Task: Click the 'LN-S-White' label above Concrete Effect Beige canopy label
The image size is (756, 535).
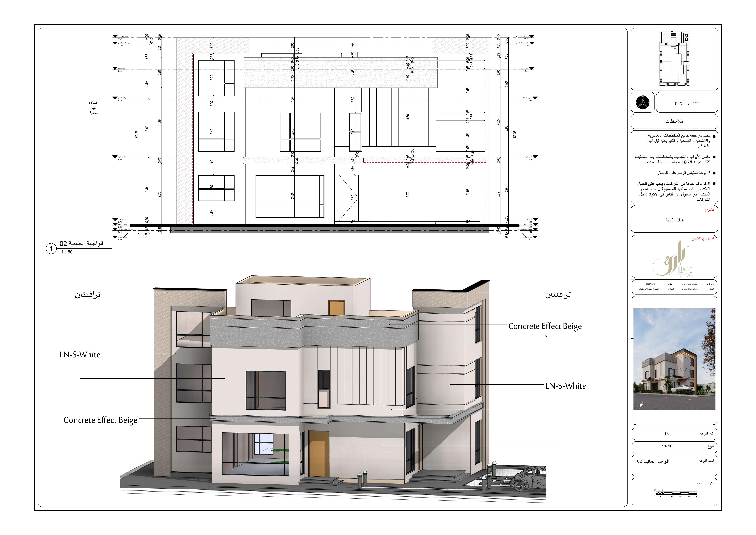Action: point(80,355)
